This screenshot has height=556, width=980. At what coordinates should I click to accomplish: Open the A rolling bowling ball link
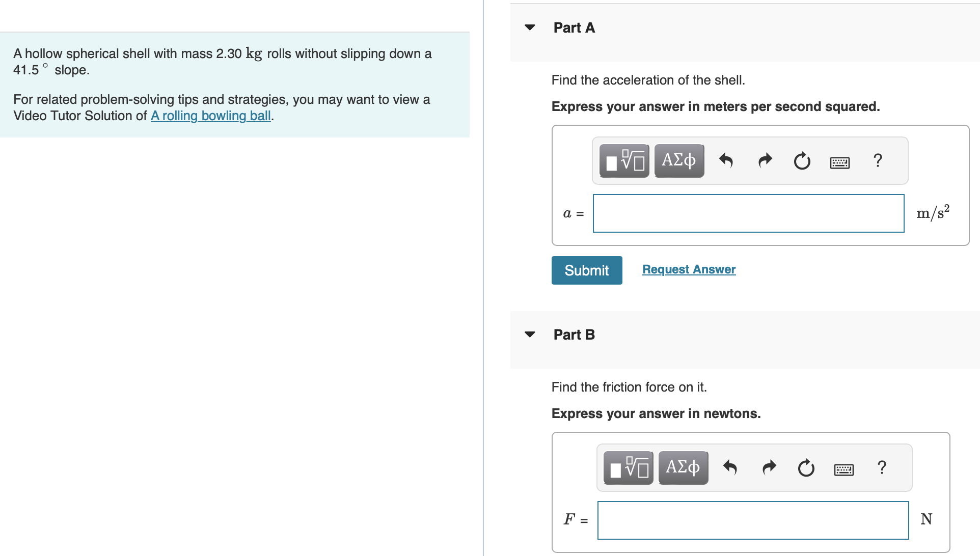(210, 116)
